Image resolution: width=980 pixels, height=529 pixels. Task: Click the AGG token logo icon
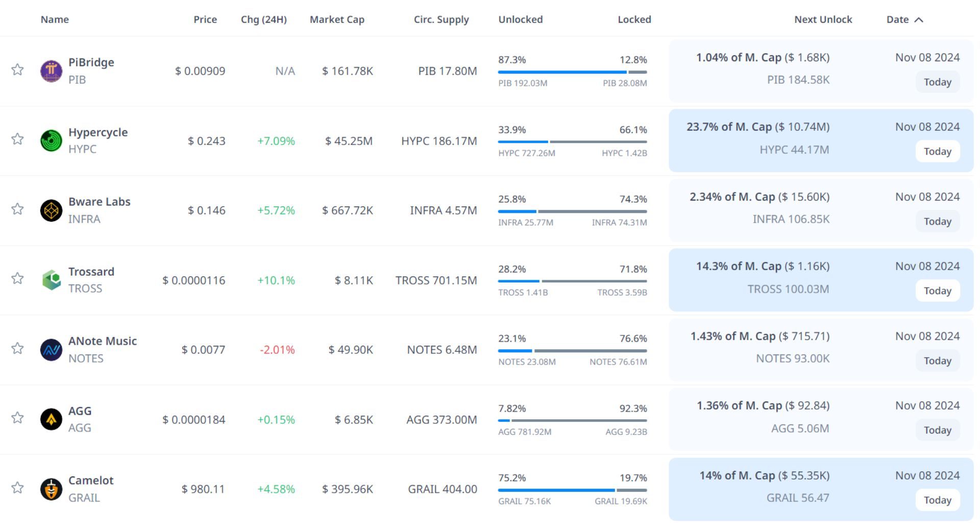[51, 419]
